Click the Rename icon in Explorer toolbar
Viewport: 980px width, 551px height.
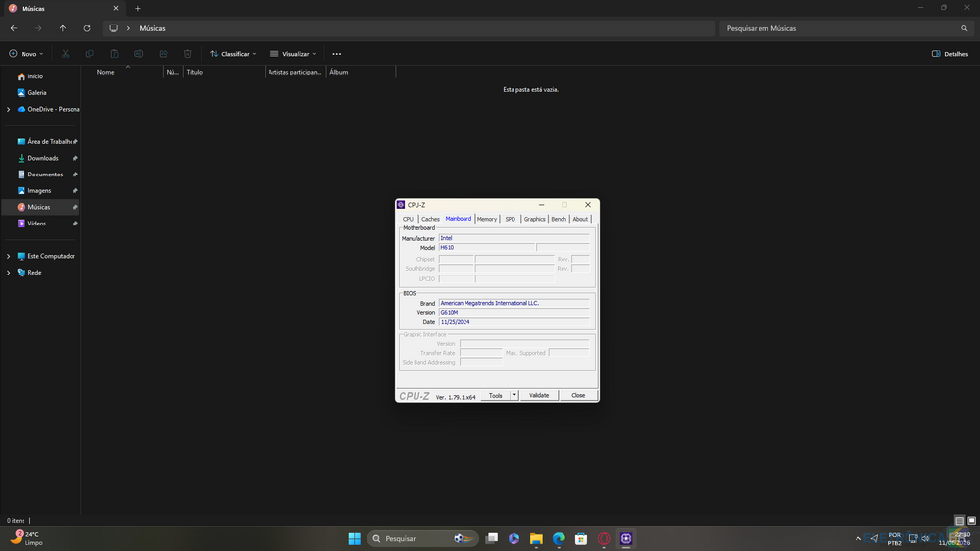point(139,54)
